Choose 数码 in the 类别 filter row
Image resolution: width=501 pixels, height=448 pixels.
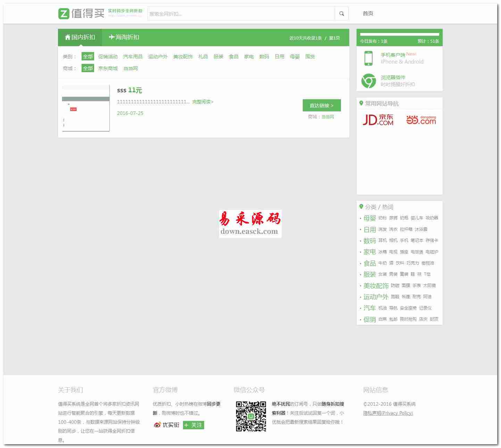point(264,57)
